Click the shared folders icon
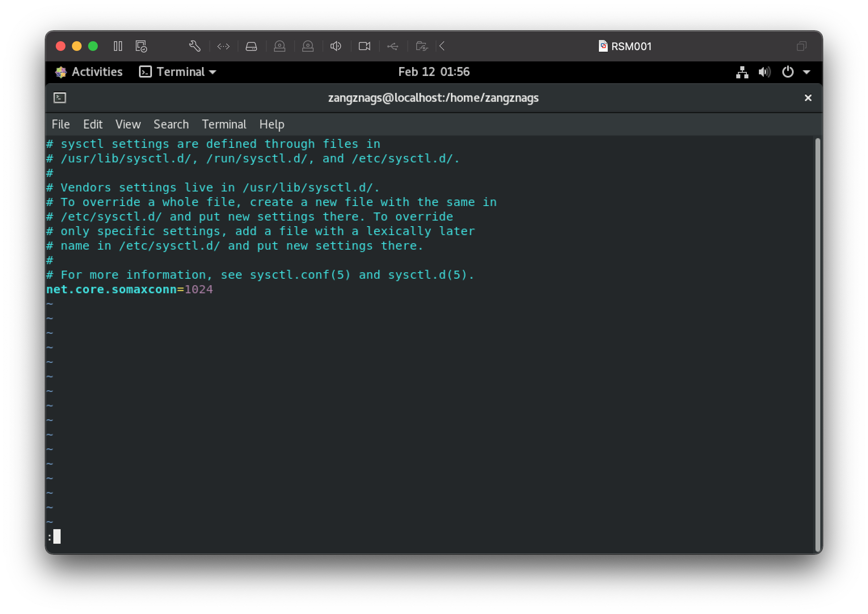The image size is (868, 614). (421, 46)
